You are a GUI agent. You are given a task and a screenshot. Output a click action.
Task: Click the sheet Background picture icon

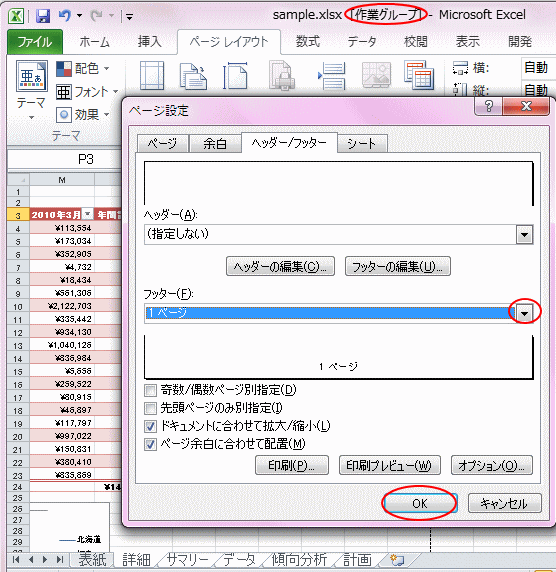[377, 75]
